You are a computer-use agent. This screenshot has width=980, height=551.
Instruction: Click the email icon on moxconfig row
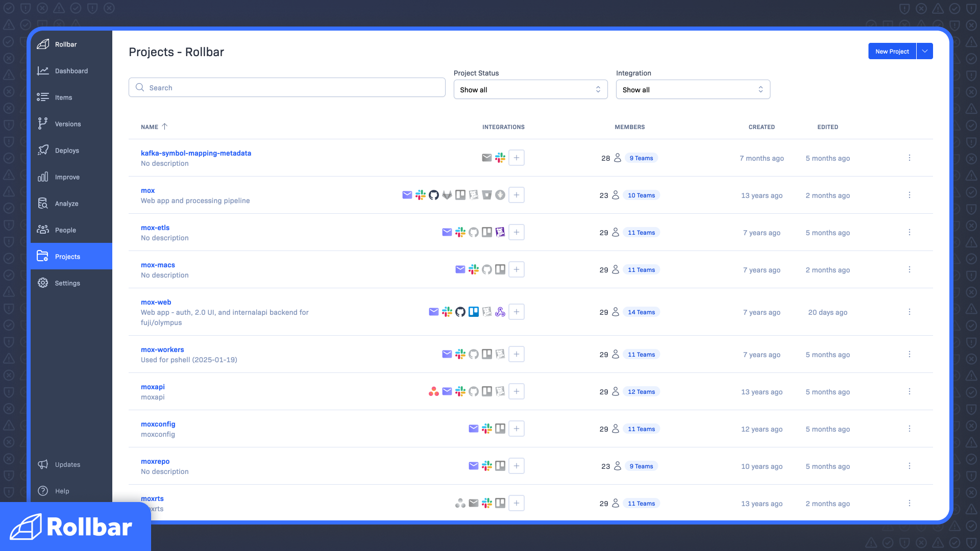tap(474, 429)
